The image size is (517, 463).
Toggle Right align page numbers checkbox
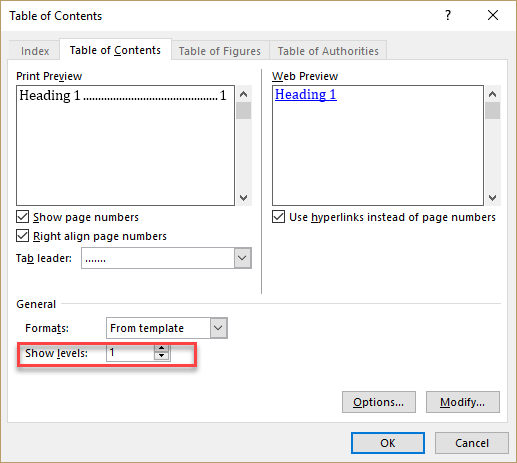click(23, 236)
